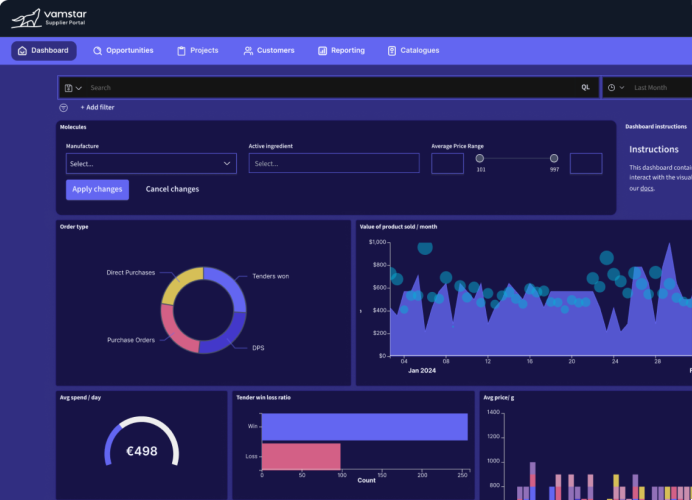Click the 'Jan 2024' axis label

coord(422,371)
